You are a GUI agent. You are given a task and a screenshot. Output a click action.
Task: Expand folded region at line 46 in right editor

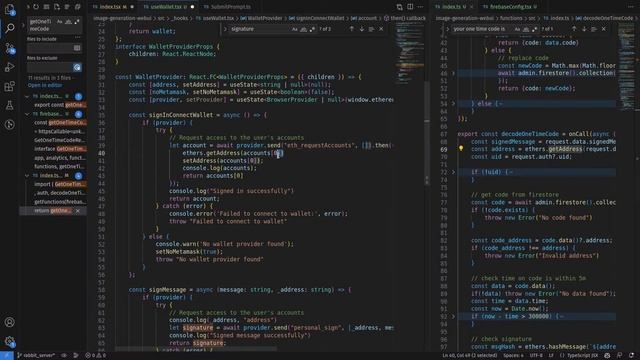[x=453, y=73]
